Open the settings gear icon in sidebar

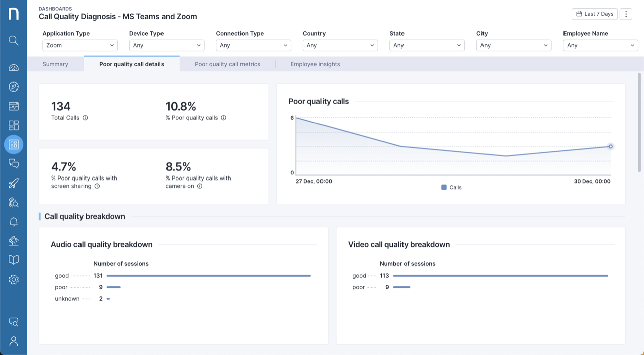point(14,280)
